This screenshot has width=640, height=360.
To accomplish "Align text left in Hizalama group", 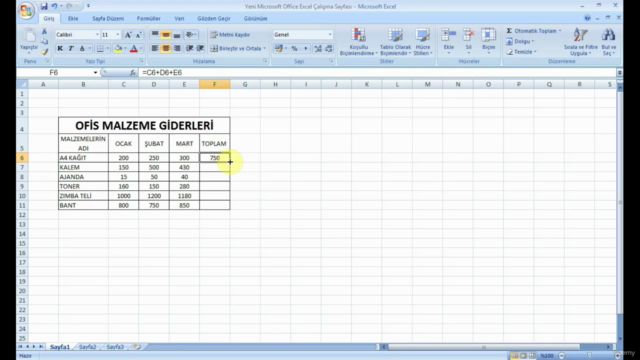I will [155, 48].
